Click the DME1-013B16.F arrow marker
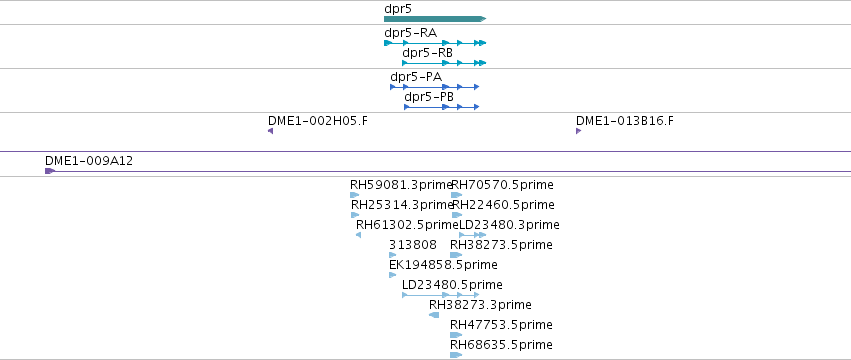The height and width of the screenshot is (360, 851). pyautogui.click(x=579, y=131)
